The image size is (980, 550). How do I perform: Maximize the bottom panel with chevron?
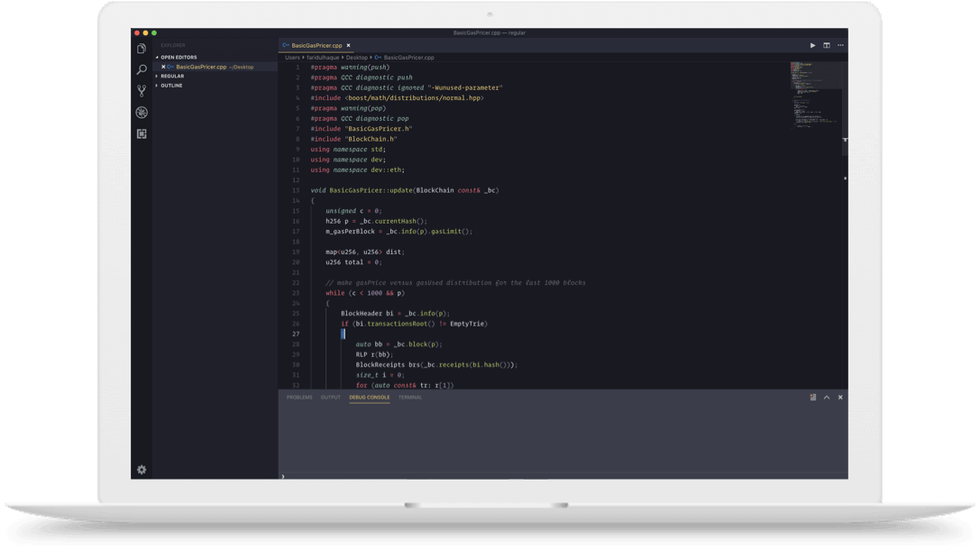pyautogui.click(x=827, y=397)
